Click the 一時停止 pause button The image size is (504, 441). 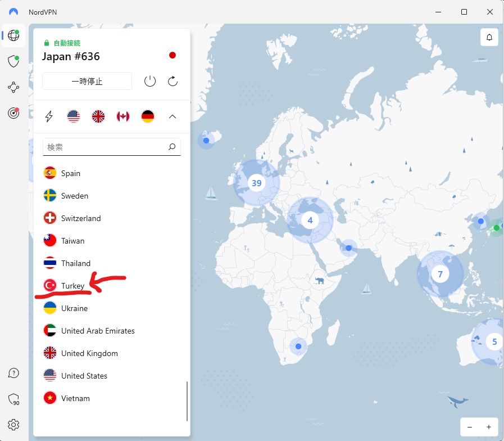pos(87,81)
